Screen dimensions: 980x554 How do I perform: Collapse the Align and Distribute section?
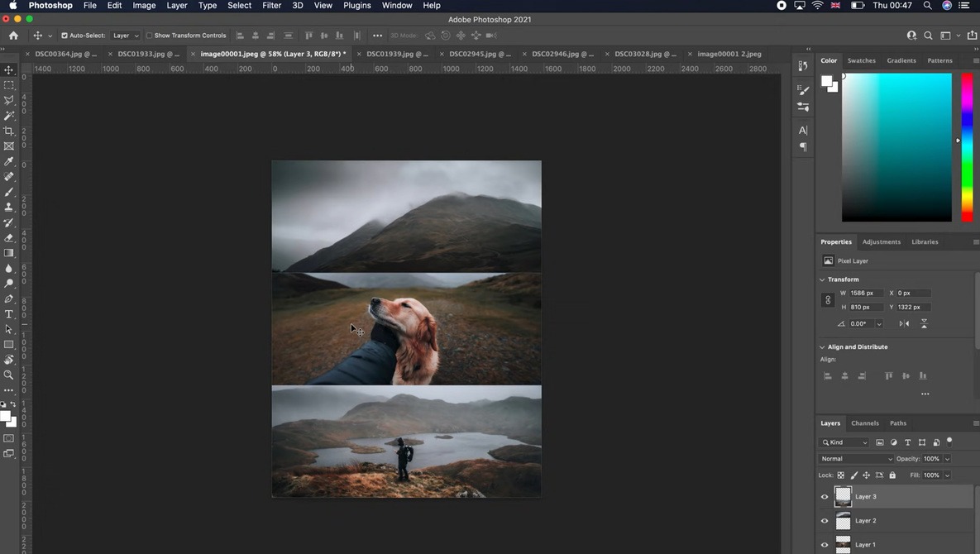point(822,347)
